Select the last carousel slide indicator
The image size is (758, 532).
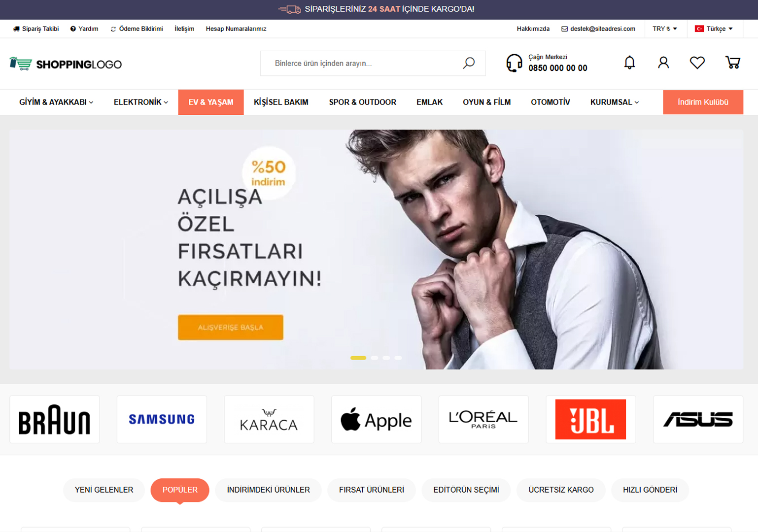point(398,358)
